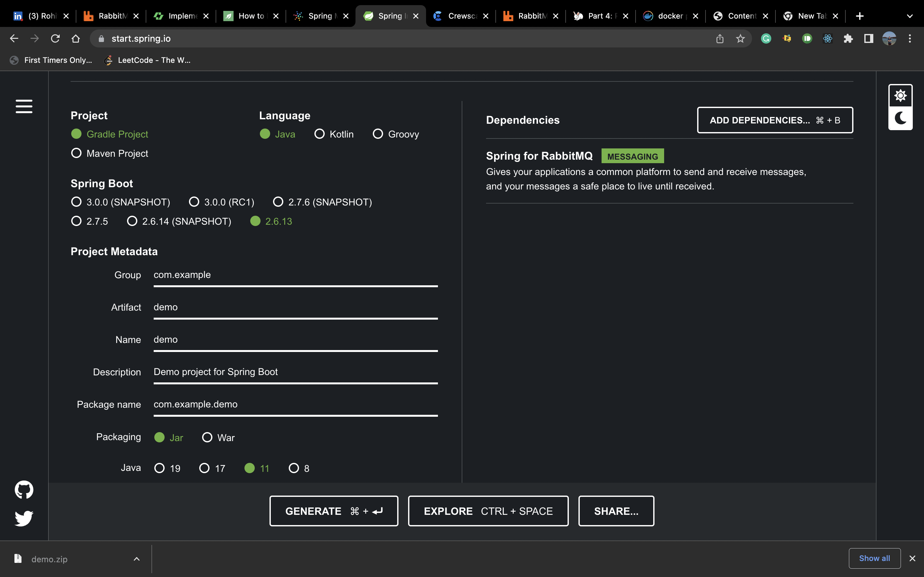Switch to dark theme moon icon

pyautogui.click(x=900, y=118)
